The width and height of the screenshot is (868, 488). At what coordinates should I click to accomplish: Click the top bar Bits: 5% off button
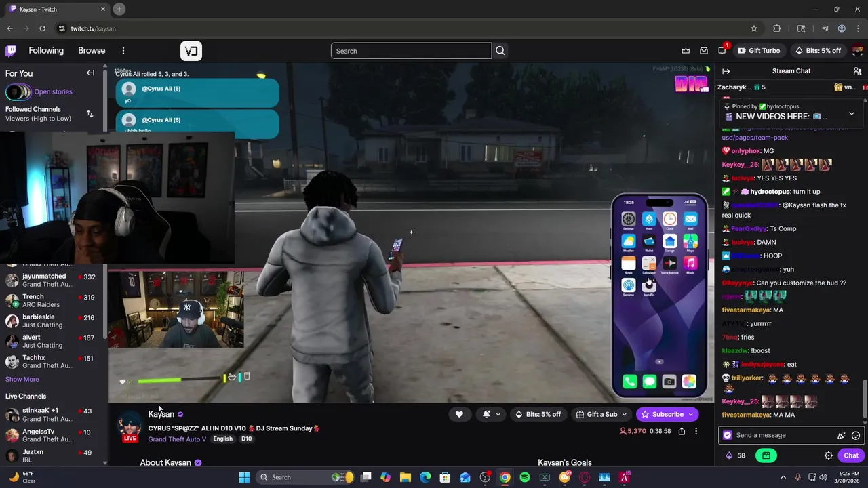tap(817, 51)
